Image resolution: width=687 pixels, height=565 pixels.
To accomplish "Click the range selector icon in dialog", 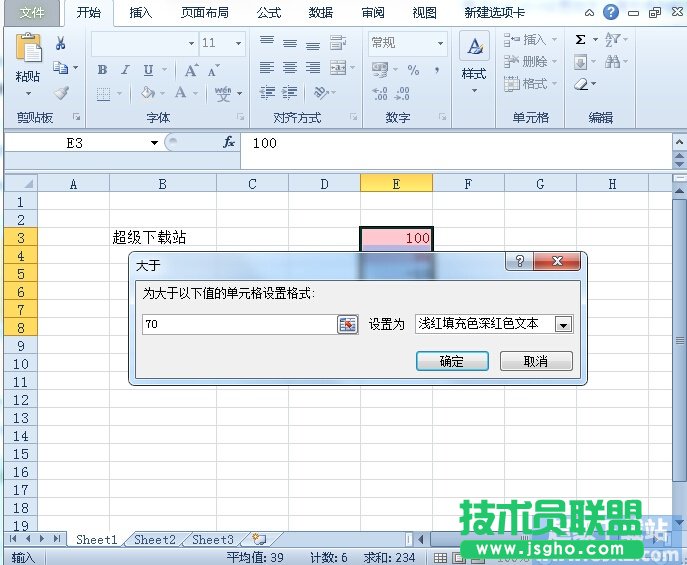I will coord(347,324).
